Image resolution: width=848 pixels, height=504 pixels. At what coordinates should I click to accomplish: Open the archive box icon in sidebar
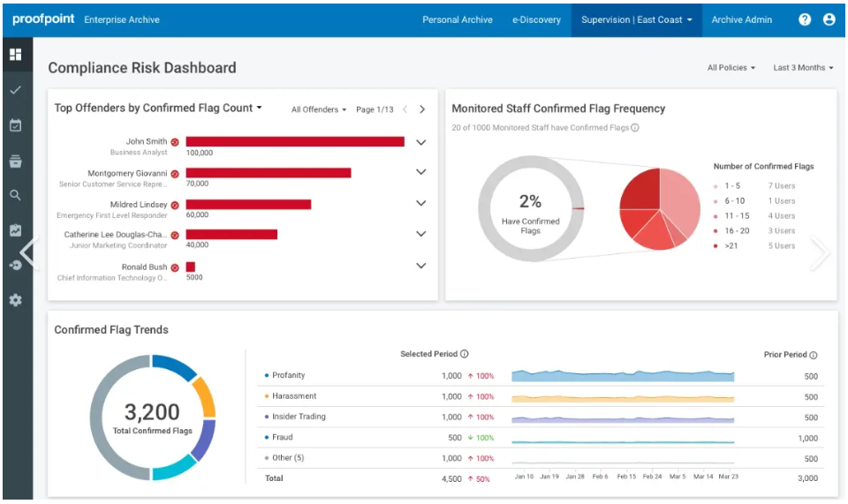point(16,161)
